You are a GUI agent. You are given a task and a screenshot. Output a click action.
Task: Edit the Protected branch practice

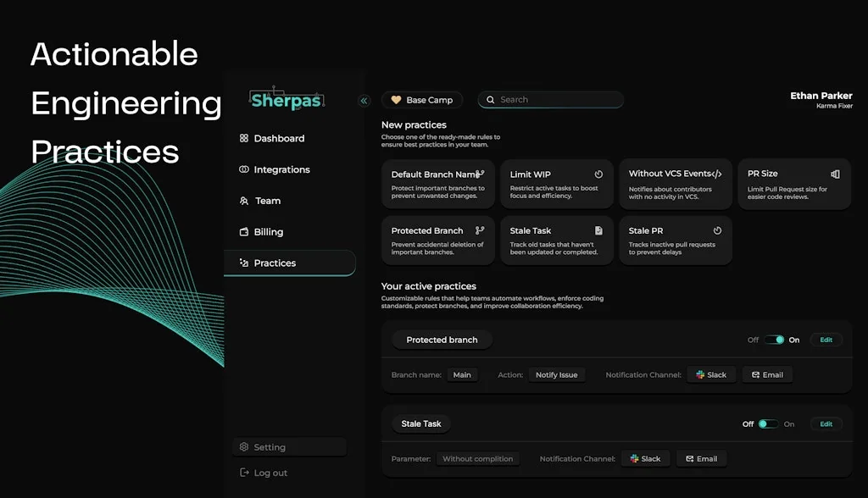[x=826, y=339]
